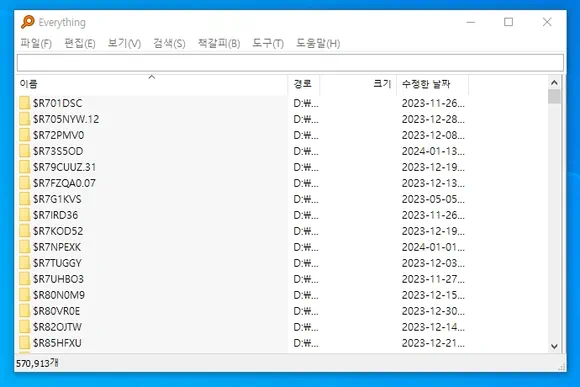
Task: Select the $R73S5OD file name
Action: point(58,151)
